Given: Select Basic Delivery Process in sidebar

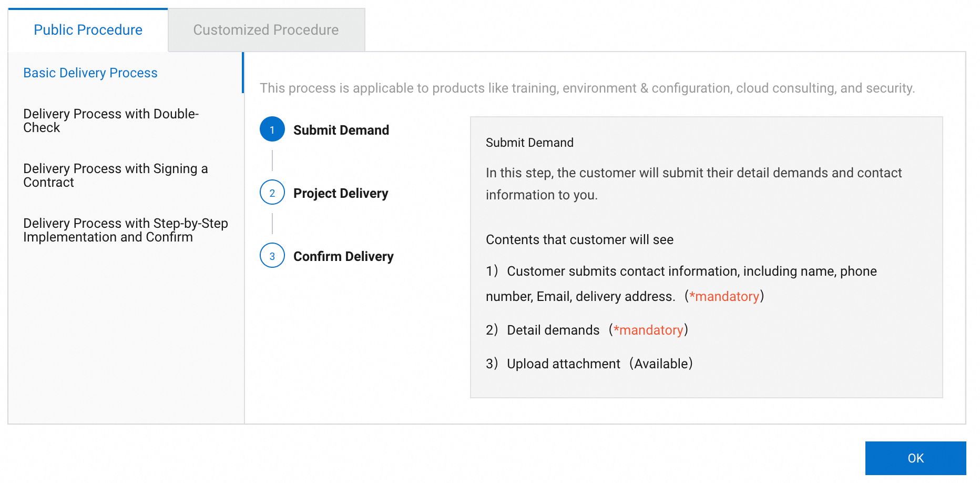Looking at the screenshot, I should pyautogui.click(x=90, y=73).
